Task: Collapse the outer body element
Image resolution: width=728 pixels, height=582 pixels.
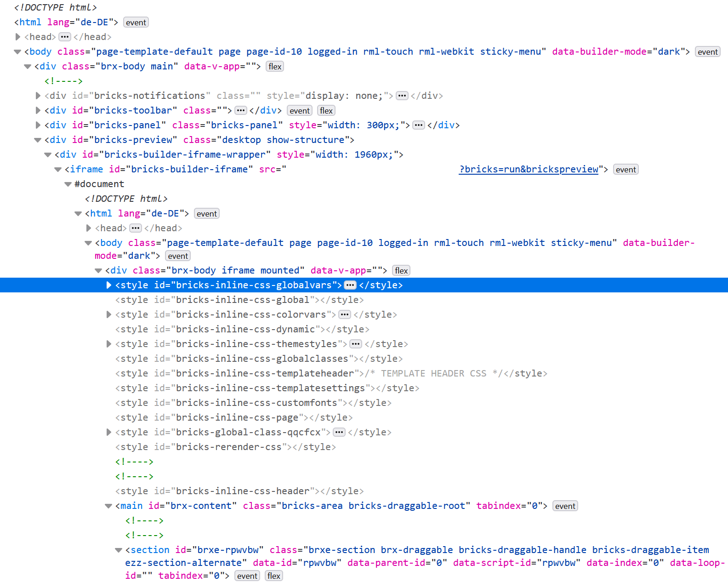Action: [x=18, y=51]
